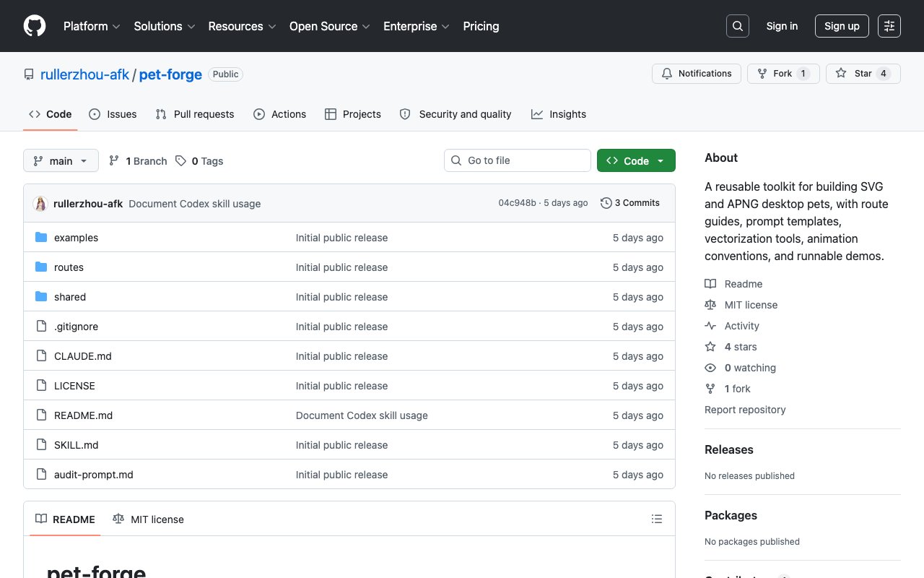This screenshot has width=924, height=578.
Task: Click rullerzhou-afk avatar in commit row
Action: pos(40,204)
